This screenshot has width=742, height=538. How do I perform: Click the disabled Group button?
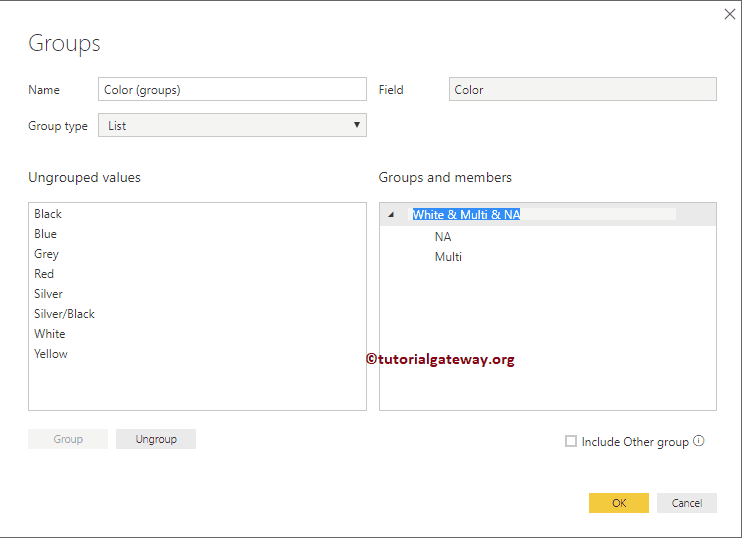(68, 439)
